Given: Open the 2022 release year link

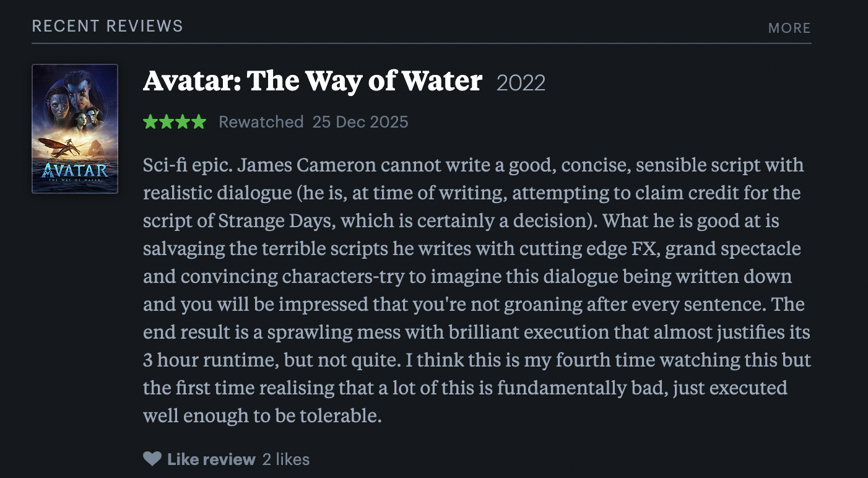Looking at the screenshot, I should (521, 83).
